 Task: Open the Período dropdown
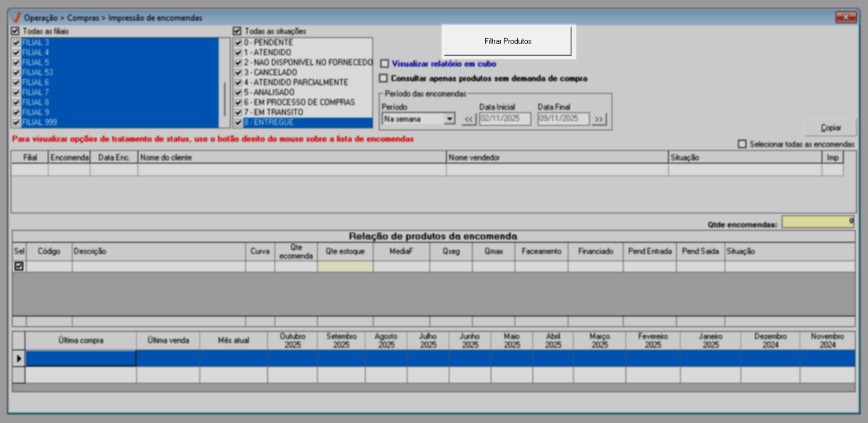[x=450, y=119]
